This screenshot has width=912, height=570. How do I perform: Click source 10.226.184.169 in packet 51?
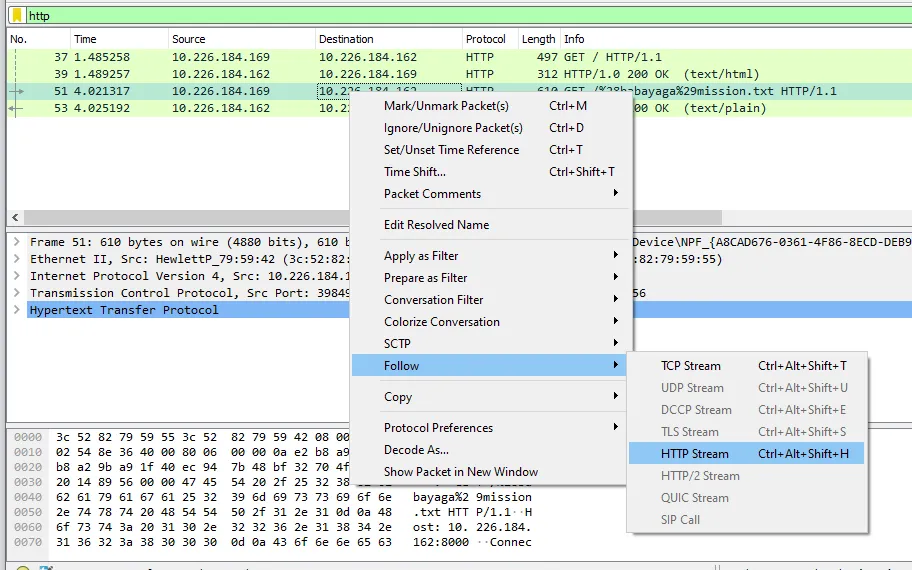point(221,91)
